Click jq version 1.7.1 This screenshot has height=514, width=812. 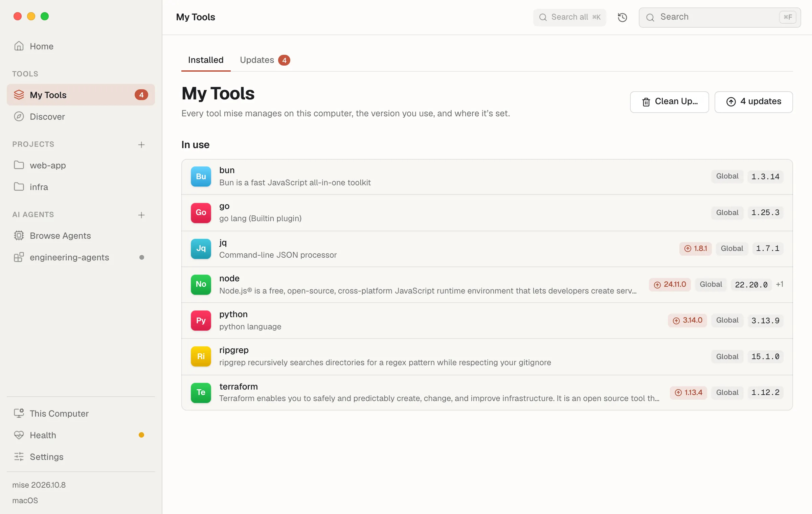tap(767, 249)
